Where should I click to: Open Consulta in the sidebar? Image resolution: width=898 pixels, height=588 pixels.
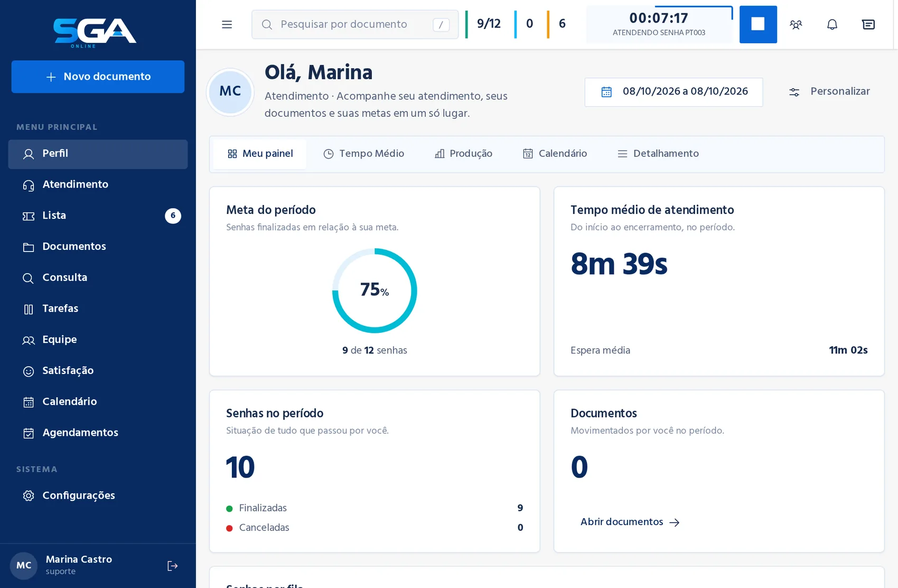click(98, 278)
